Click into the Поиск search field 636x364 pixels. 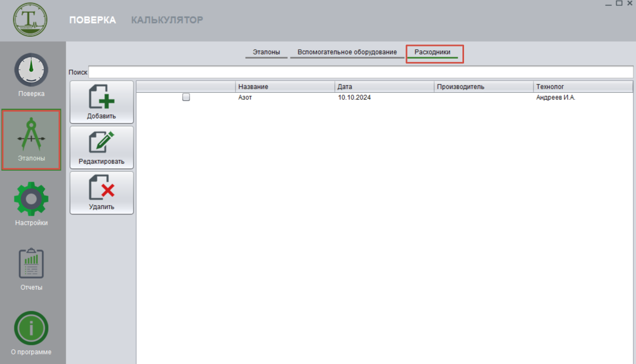[360, 72]
